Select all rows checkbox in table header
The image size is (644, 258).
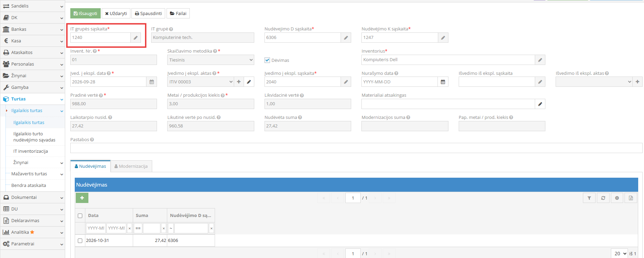(80, 216)
